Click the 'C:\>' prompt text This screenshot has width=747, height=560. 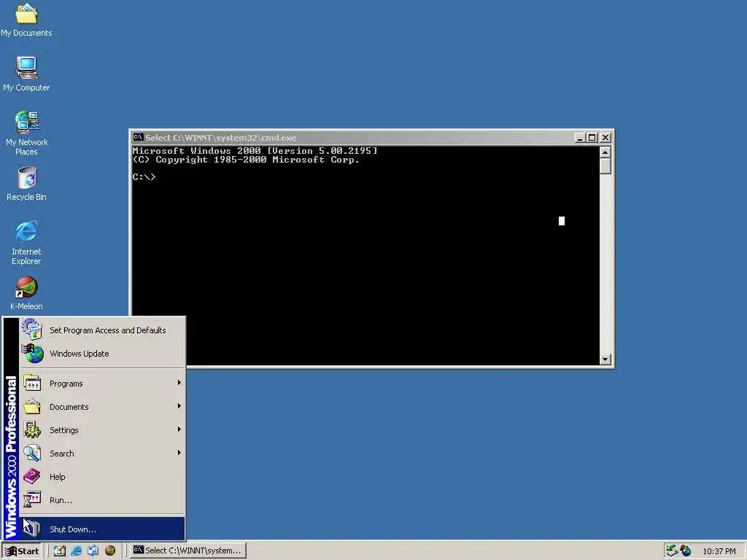pyautogui.click(x=144, y=177)
